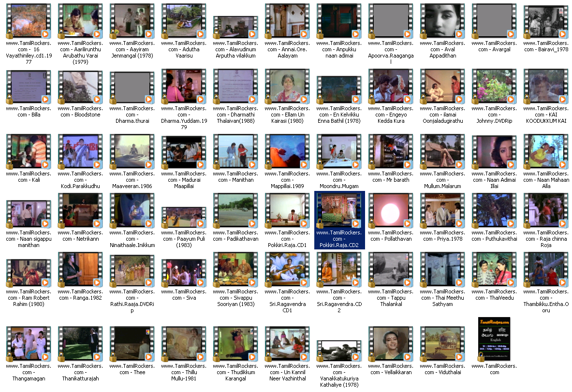Select the Mullum.Malarum video file icon
This screenshot has width=572, height=392.
click(442, 152)
